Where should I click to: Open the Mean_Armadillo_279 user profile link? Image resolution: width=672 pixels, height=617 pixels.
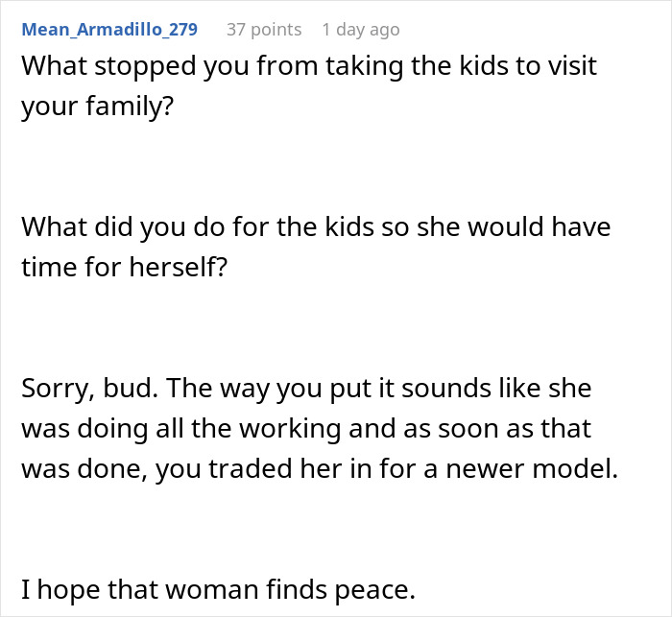(x=109, y=30)
